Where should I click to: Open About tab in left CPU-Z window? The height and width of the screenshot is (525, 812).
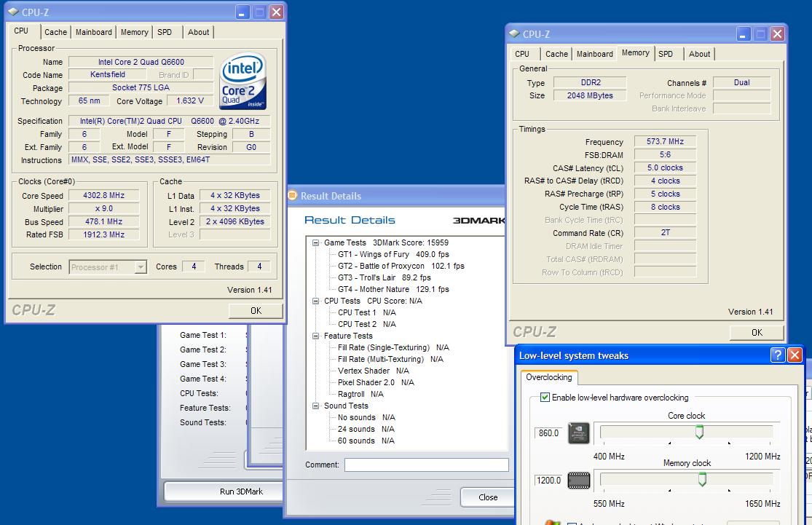click(x=198, y=32)
